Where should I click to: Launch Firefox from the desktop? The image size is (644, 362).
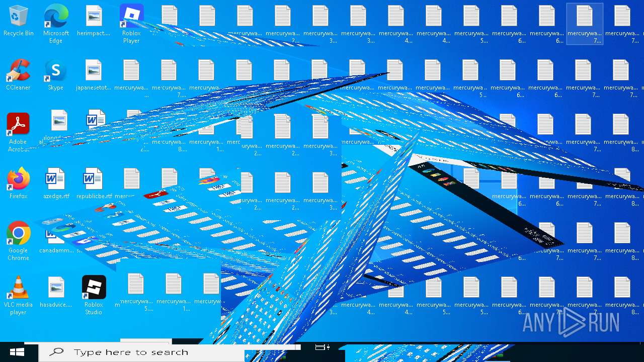(18, 184)
